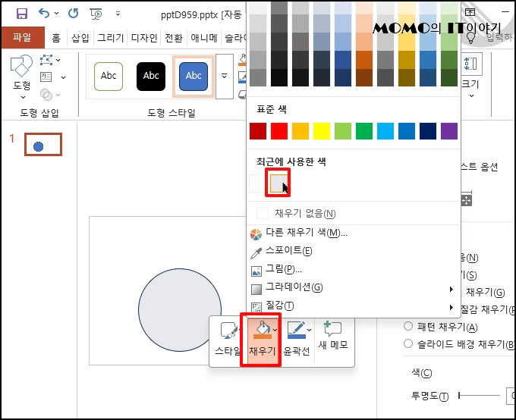The image size is (516, 420).
Task: Expand the 크기 dropdown chevron
Action: pos(471,96)
